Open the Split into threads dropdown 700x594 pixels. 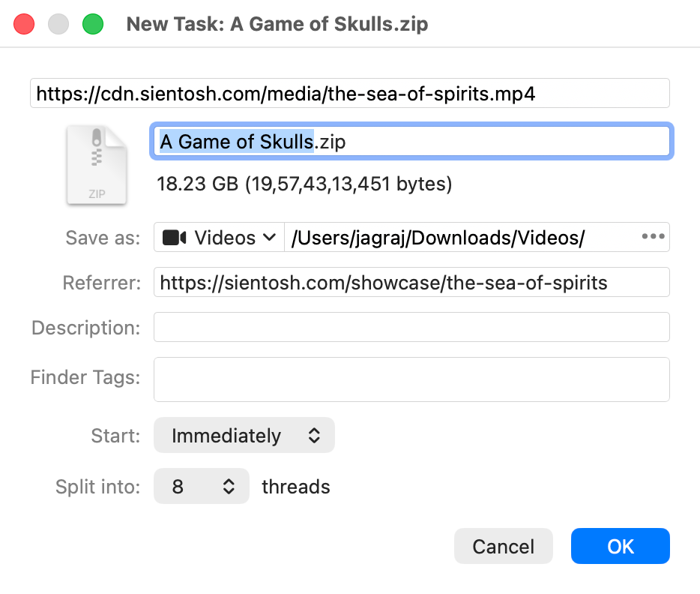(201, 486)
